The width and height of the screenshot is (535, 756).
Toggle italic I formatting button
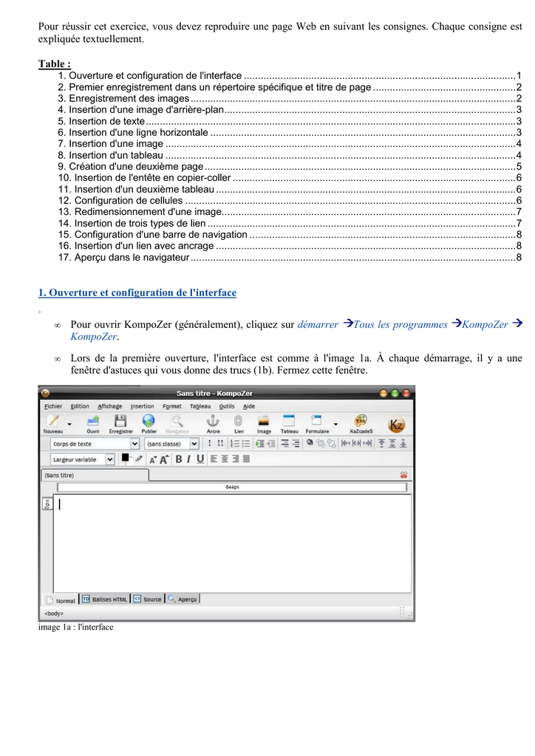pyautogui.click(x=188, y=459)
